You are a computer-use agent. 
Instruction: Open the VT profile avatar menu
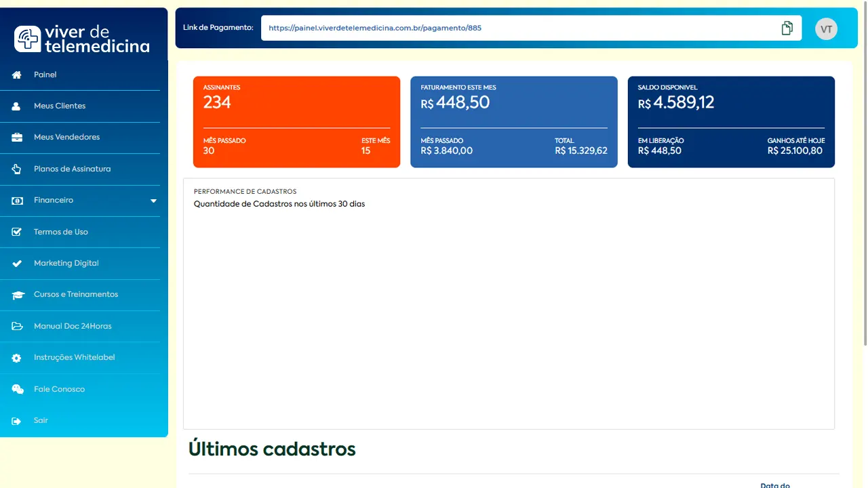(826, 28)
